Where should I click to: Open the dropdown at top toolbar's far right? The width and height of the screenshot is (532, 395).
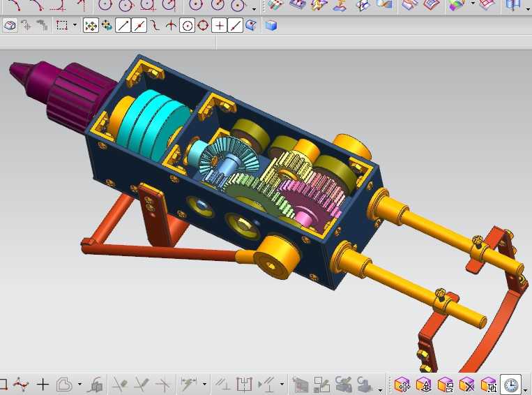point(528,9)
